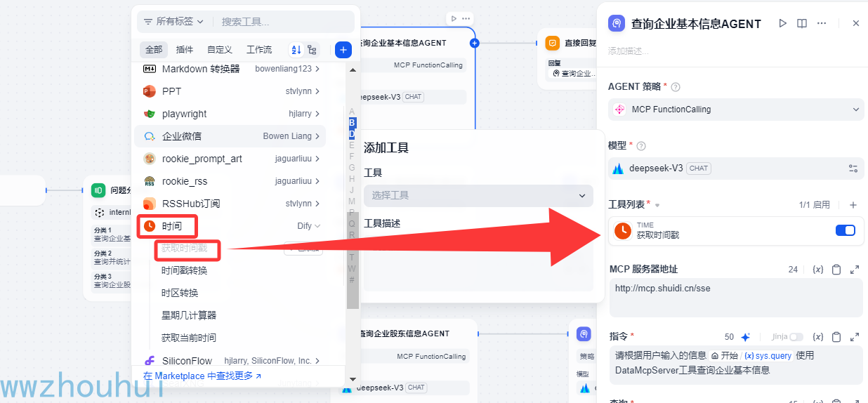
Task: Select the 插件 tab
Action: 185,50
